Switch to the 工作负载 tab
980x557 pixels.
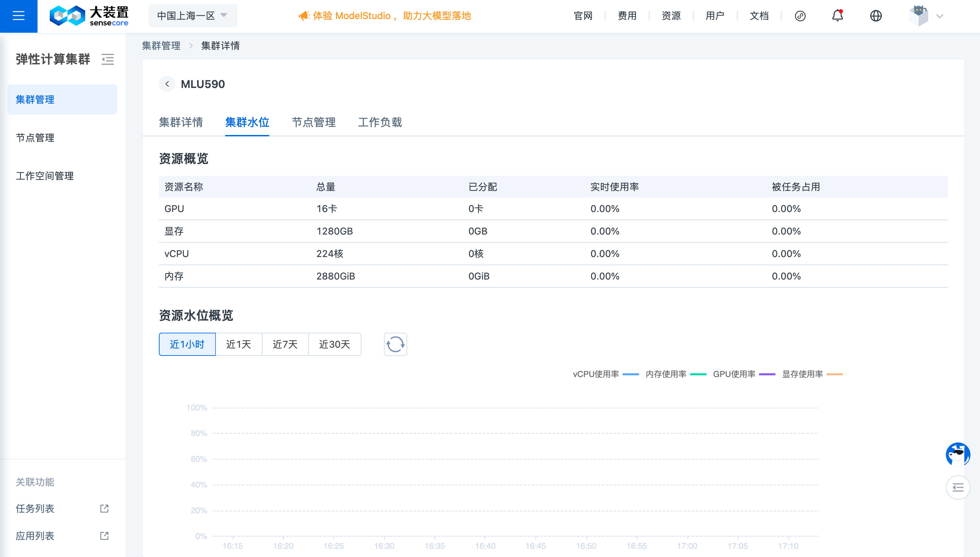coord(380,122)
